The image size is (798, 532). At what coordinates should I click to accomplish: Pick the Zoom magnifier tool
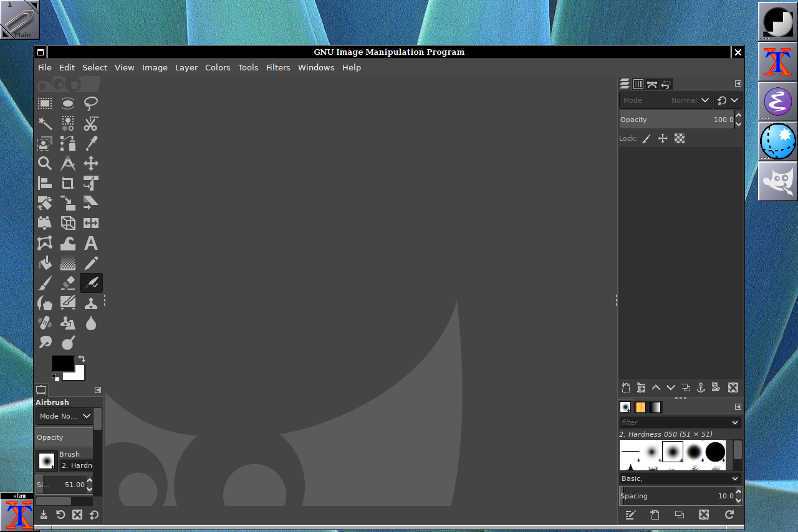click(x=45, y=163)
